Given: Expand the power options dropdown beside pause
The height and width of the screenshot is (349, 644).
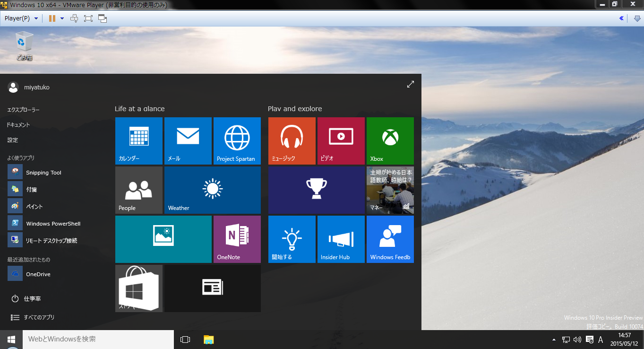Looking at the screenshot, I should pyautogui.click(x=62, y=18).
